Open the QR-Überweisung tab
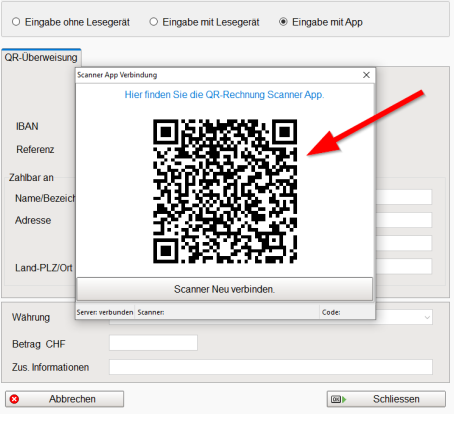Viewport: 454px width, 421px height. point(41,57)
